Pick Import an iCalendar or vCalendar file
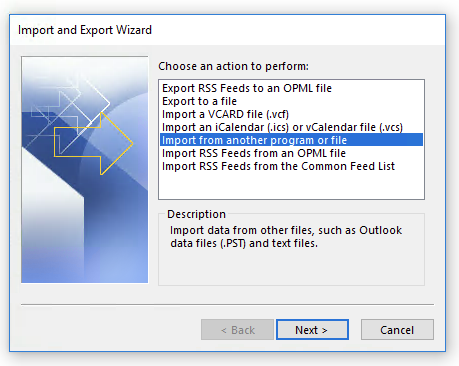This screenshot has height=366, width=459. coord(282,127)
